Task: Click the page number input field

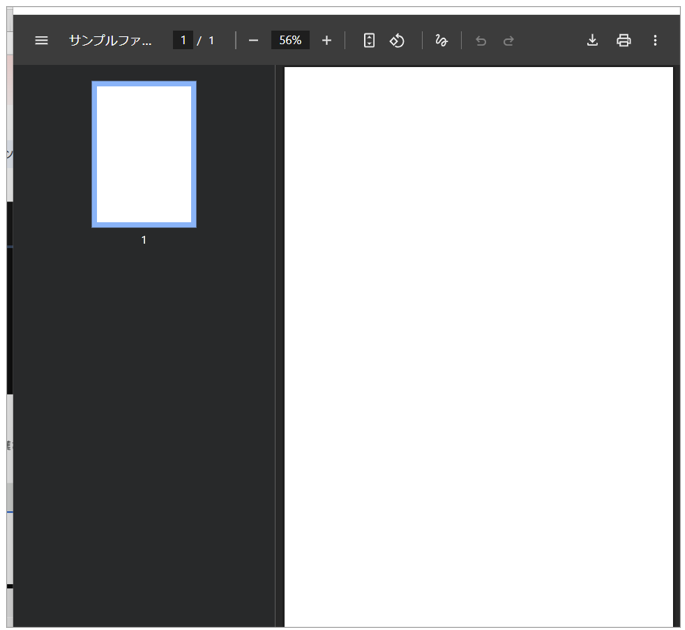Action: click(x=183, y=41)
